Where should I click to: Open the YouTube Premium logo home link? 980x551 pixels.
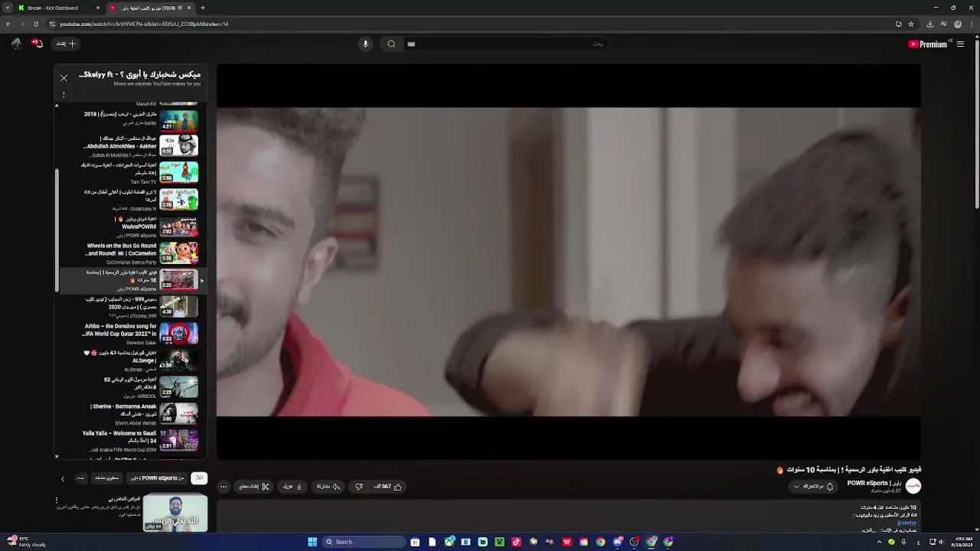coord(928,44)
